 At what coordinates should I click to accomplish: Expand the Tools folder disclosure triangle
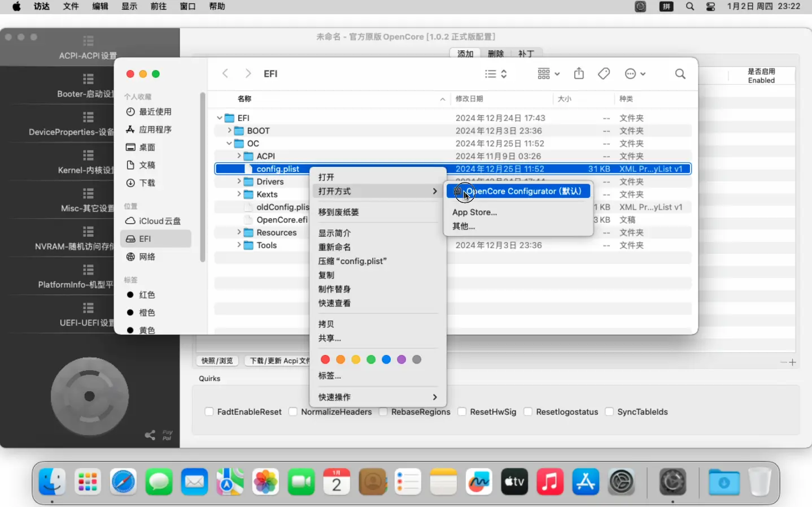[239, 245]
